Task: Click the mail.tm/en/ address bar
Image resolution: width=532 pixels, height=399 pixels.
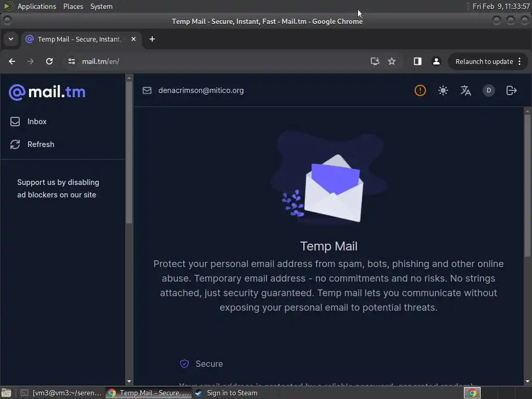Action: click(x=217, y=61)
